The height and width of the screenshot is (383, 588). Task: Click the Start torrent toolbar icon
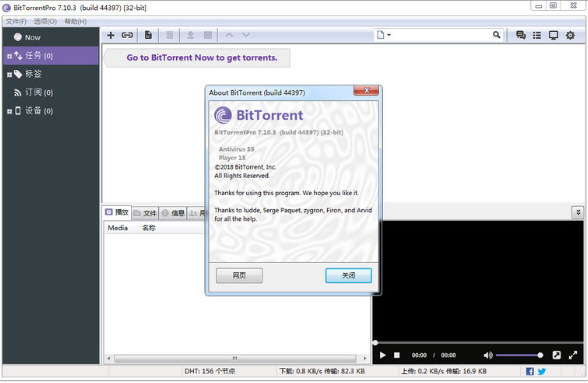click(x=190, y=35)
